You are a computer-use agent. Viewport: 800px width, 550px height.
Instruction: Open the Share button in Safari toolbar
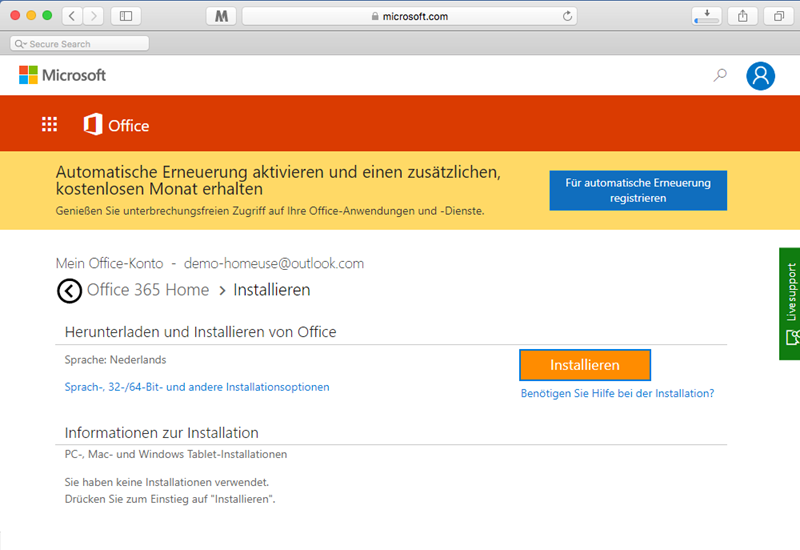(x=743, y=16)
